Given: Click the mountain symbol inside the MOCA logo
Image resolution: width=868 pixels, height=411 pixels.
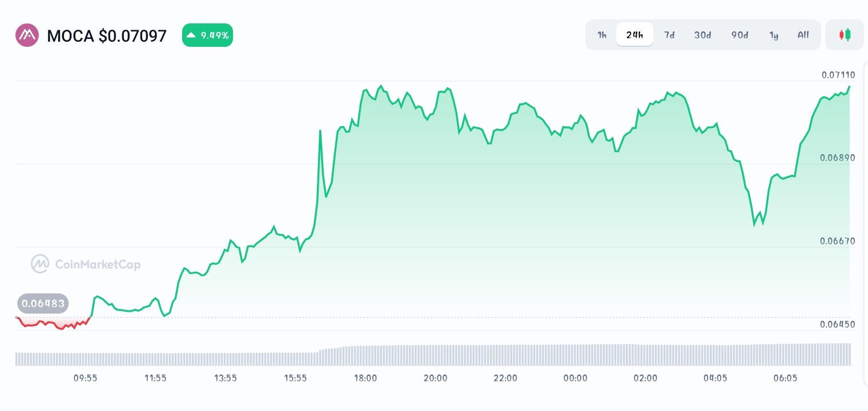Looking at the screenshot, I should [x=27, y=35].
